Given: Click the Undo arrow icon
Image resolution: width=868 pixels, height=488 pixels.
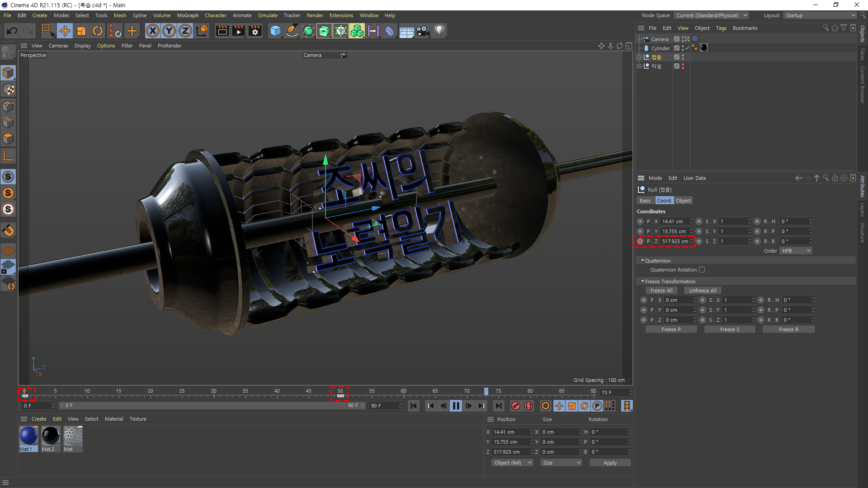Looking at the screenshot, I should [12, 31].
